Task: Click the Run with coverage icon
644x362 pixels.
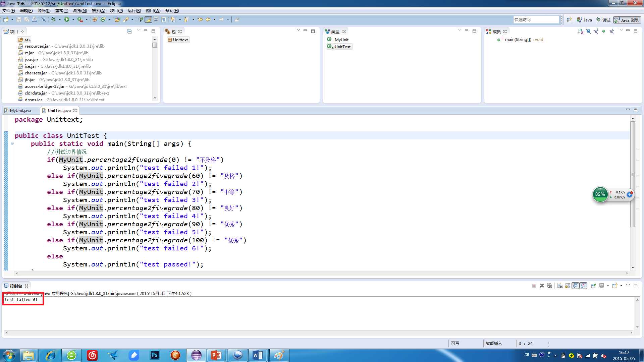Action: 80,20
